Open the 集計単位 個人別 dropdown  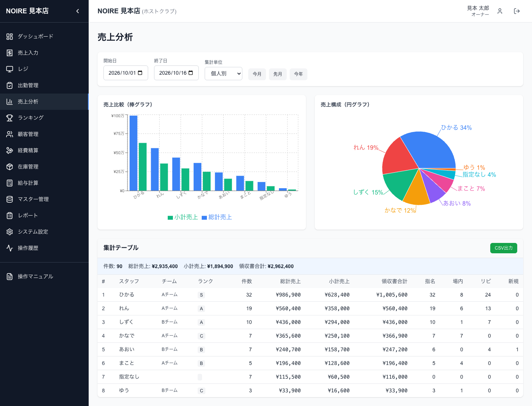[224, 74]
